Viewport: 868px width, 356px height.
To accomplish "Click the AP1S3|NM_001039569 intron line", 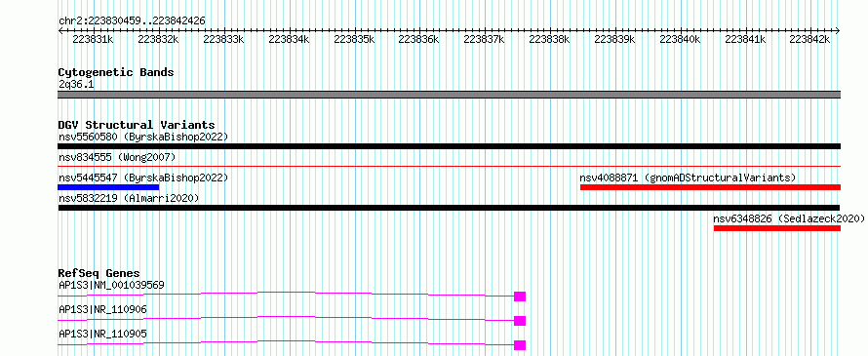I will coord(286,293).
